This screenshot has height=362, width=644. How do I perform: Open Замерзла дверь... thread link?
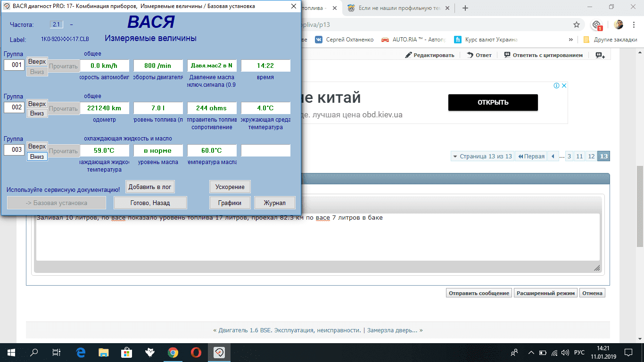coord(392,330)
